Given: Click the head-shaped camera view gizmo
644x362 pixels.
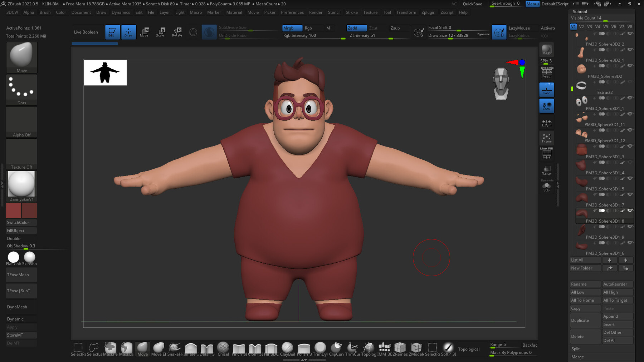Looking at the screenshot, I should click(x=501, y=84).
